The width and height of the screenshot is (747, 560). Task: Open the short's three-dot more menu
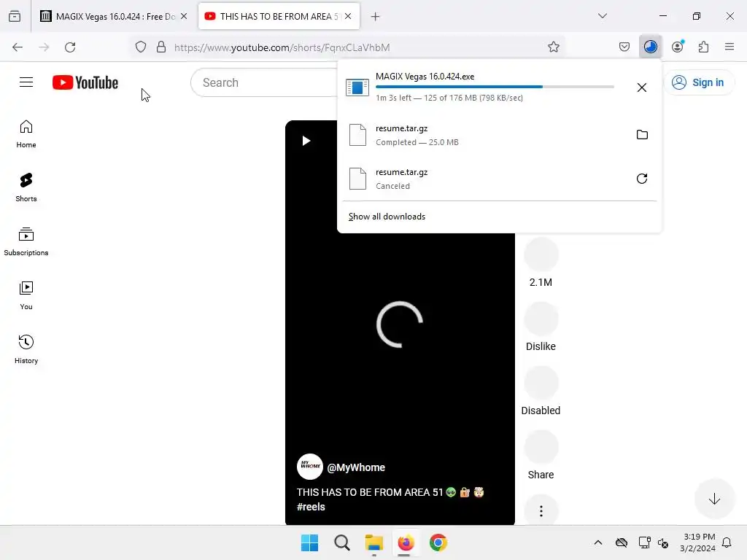[541, 511]
